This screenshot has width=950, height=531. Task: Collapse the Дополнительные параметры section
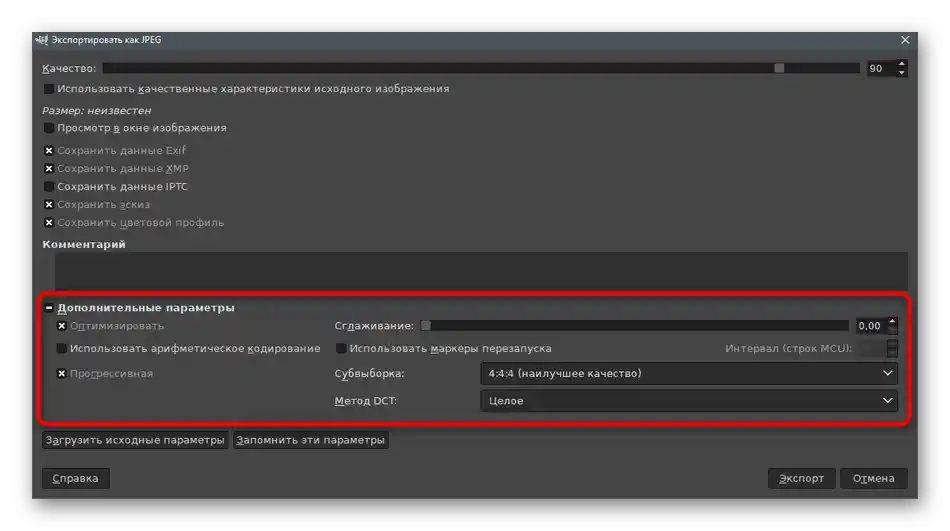coord(49,308)
